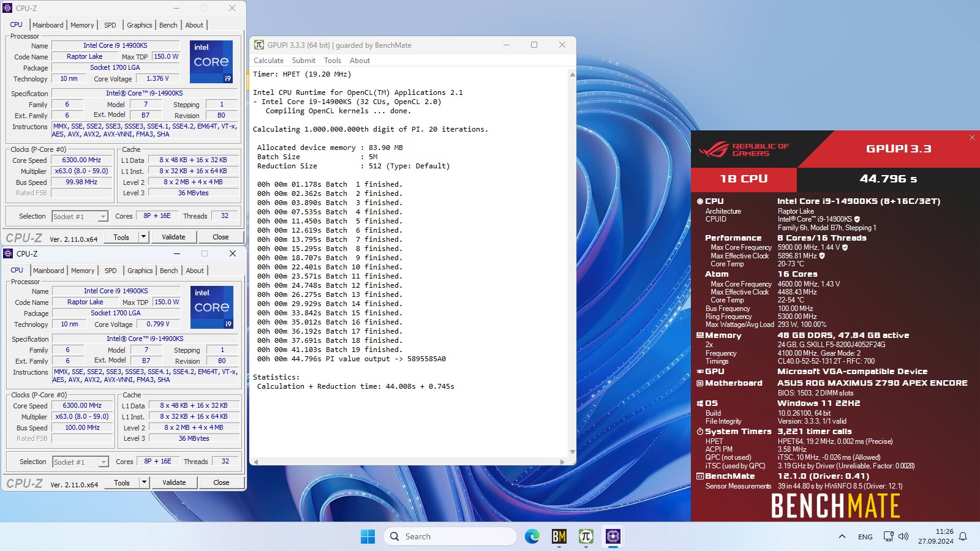
Task: Click the PI value output line
Action: [x=352, y=359]
